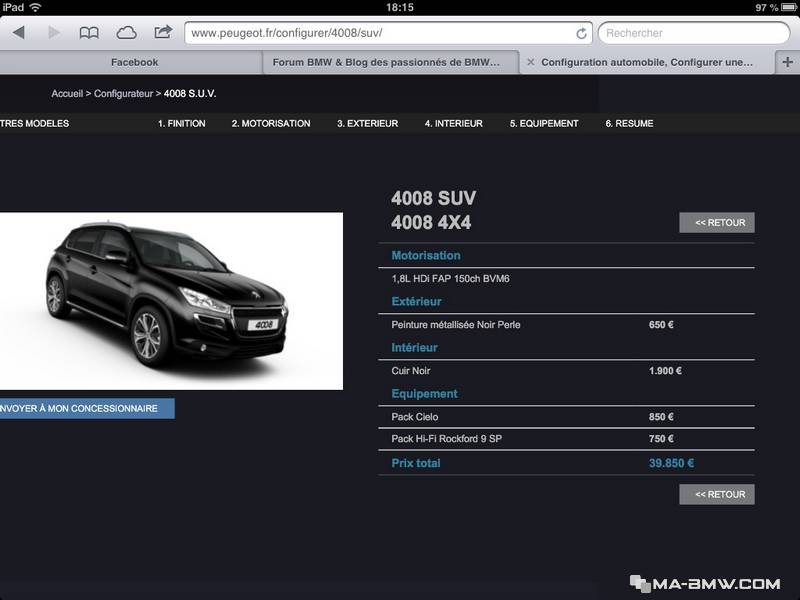Image resolution: width=800 pixels, height=600 pixels.
Task: Open step 2. MOTORISATION
Action: [271, 123]
